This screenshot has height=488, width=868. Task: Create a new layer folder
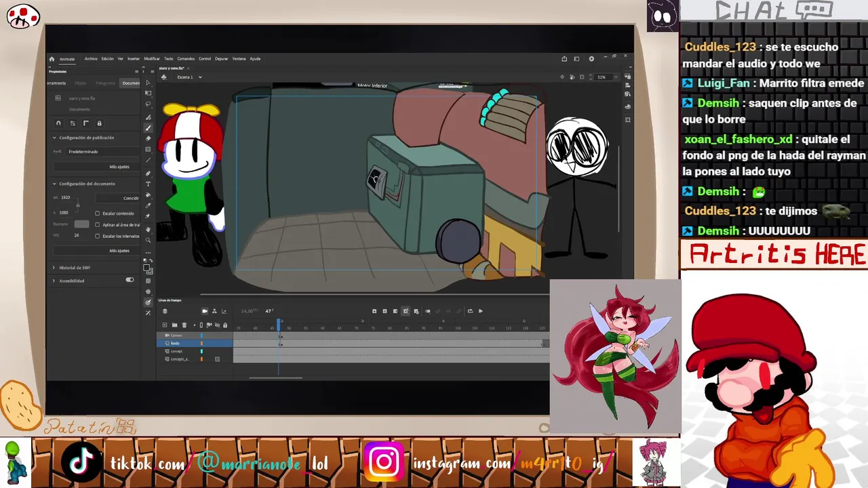(x=174, y=325)
